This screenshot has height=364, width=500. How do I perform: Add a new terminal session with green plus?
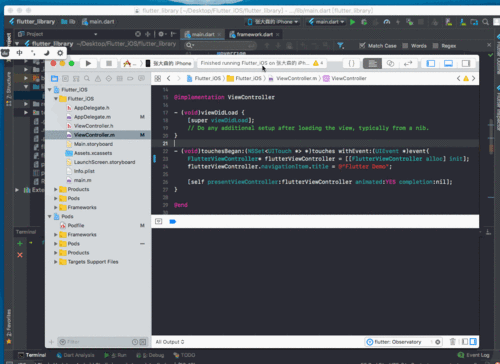point(20,244)
